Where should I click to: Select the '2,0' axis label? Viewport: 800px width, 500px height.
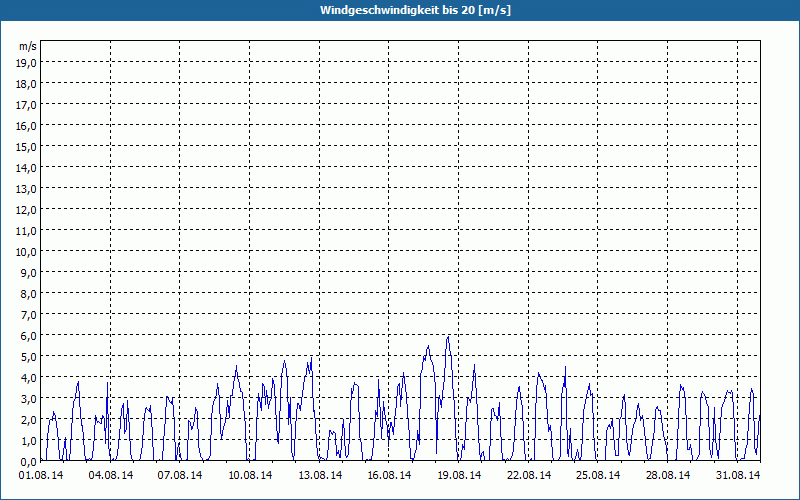tap(29, 420)
